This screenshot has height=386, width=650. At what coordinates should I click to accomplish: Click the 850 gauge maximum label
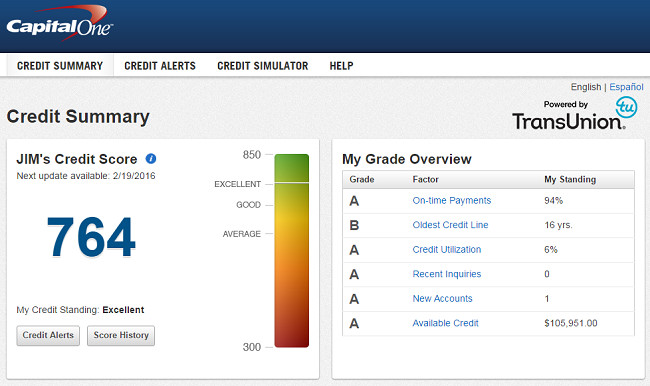pyautogui.click(x=252, y=155)
